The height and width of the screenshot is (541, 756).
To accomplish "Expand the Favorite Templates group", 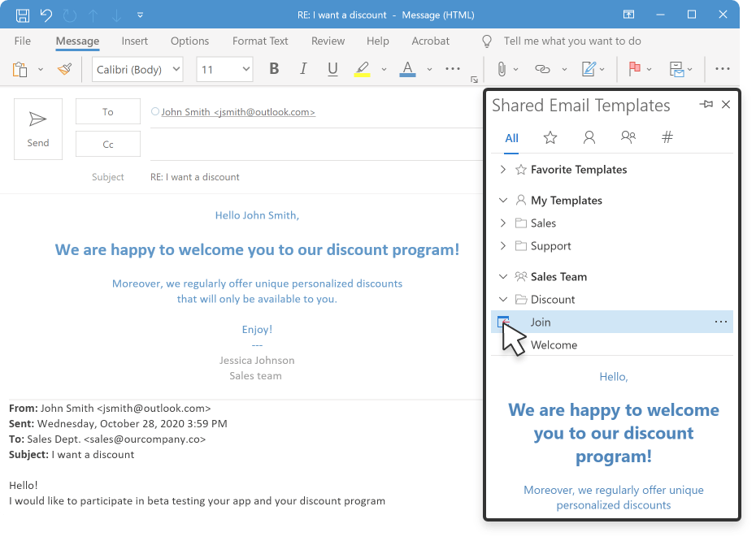I will tap(503, 170).
